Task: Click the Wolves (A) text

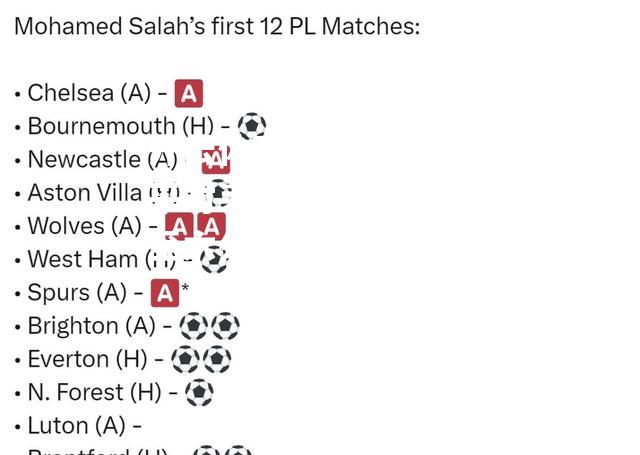Action: pos(84,226)
